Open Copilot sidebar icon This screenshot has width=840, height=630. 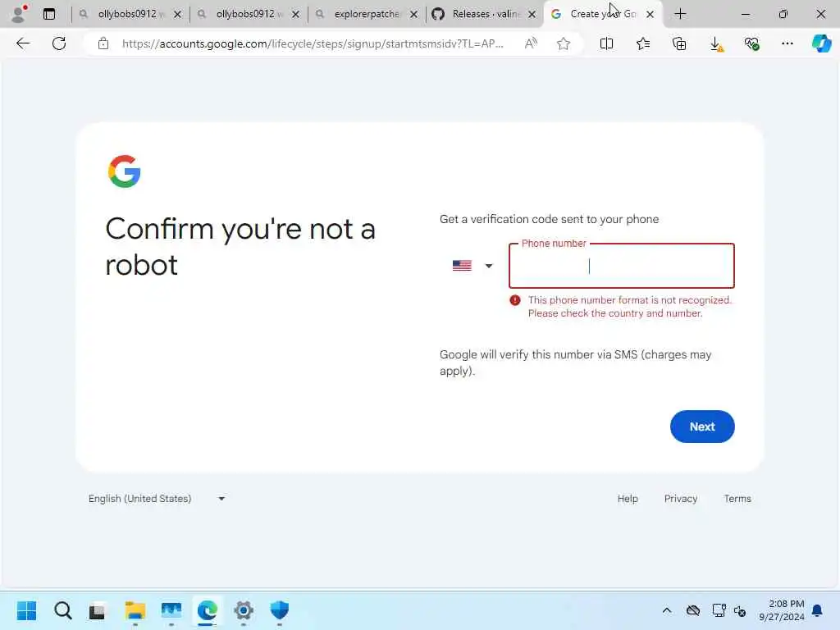821,43
